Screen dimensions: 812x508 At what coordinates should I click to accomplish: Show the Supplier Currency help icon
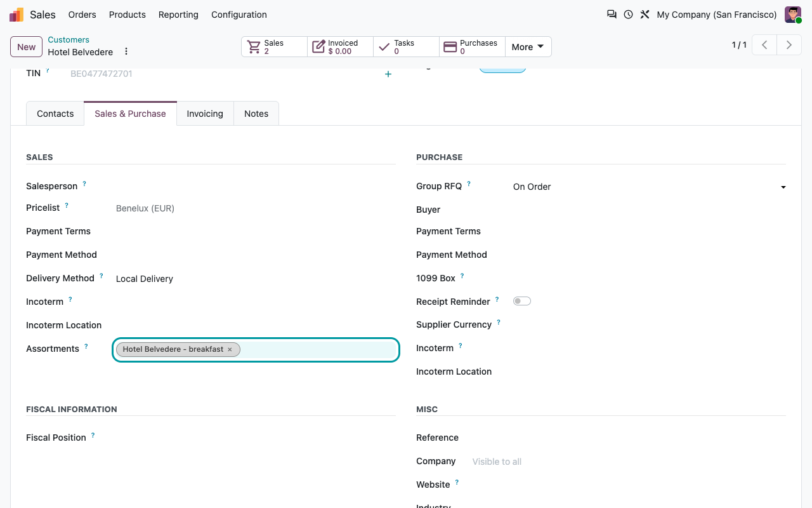click(499, 323)
